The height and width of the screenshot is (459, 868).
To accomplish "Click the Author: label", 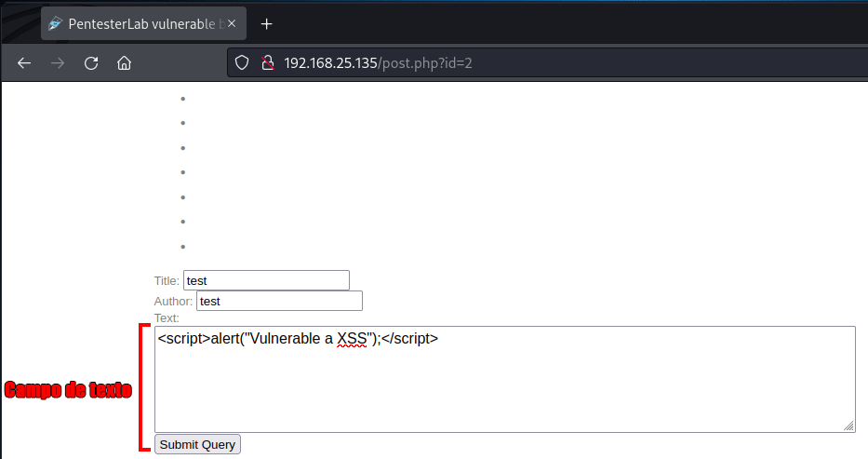I will (x=173, y=302).
